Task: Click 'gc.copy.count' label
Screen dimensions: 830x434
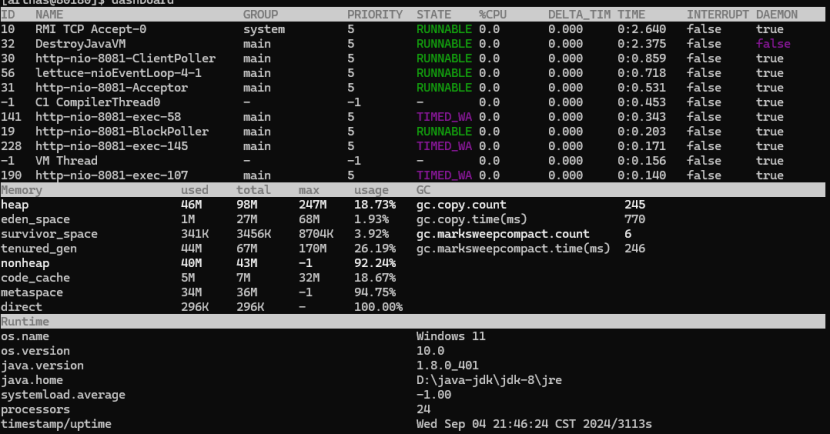Action: click(462, 205)
